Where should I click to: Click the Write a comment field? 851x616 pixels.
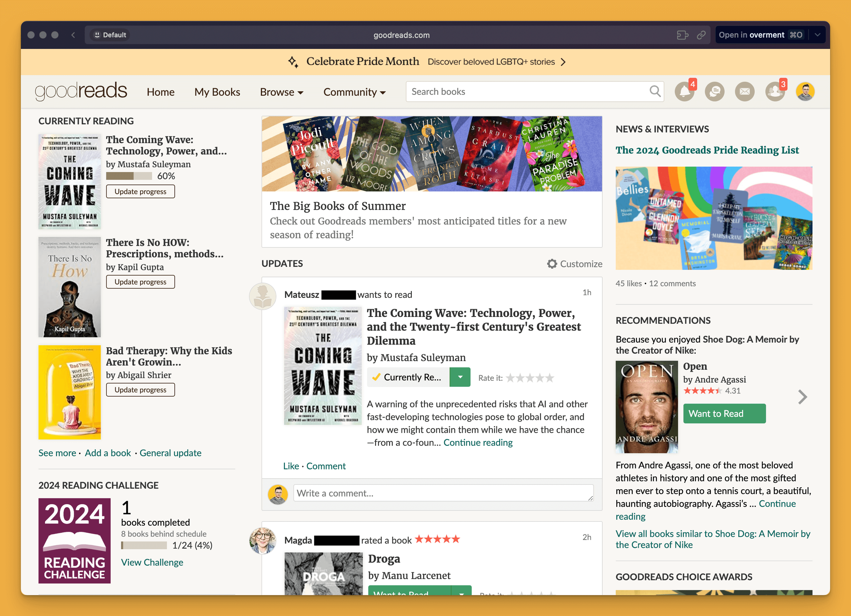443,493
